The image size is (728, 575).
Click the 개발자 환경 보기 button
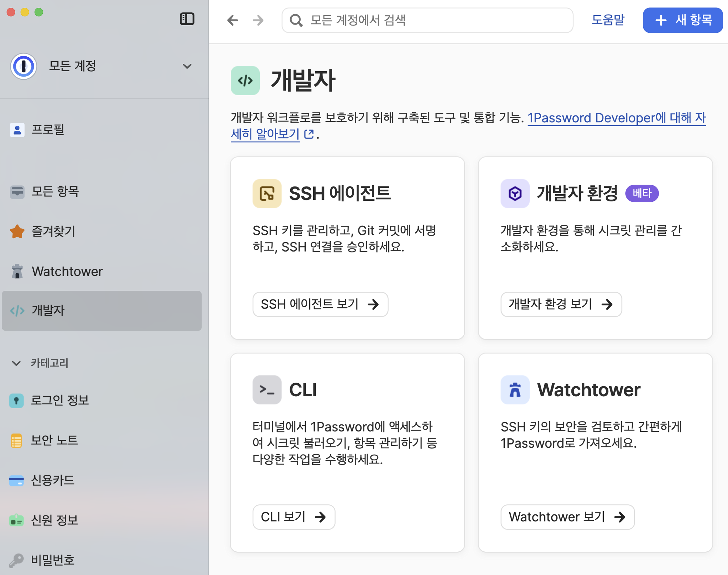[x=561, y=304]
